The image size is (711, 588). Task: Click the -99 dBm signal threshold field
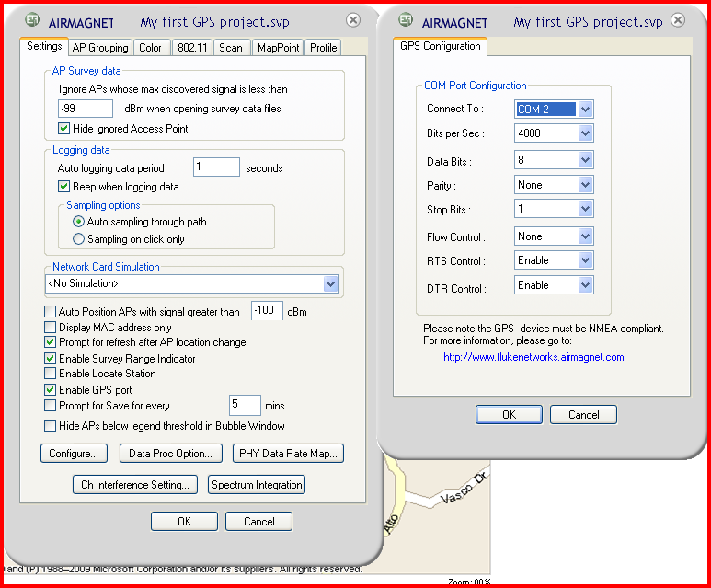point(86,109)
